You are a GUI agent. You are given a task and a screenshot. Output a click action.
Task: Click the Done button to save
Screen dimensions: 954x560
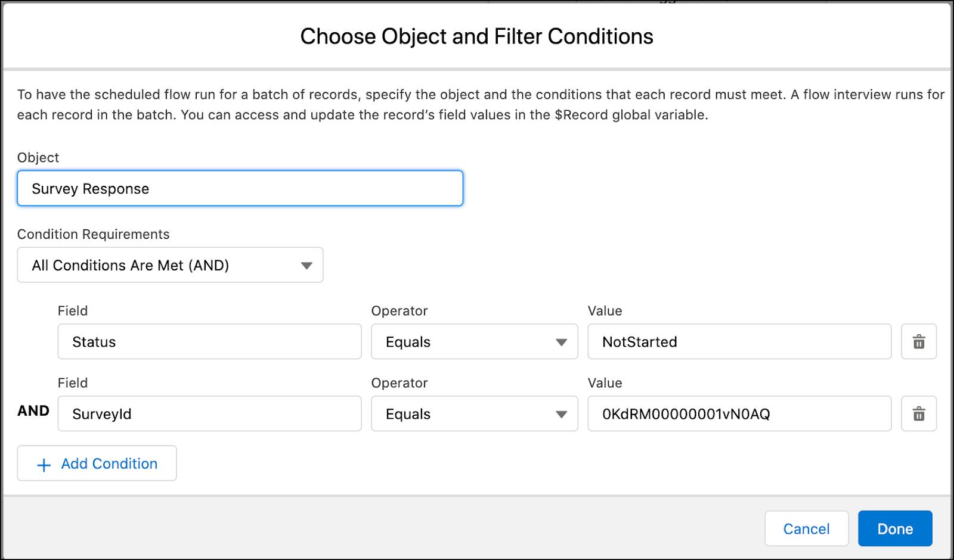895,528
